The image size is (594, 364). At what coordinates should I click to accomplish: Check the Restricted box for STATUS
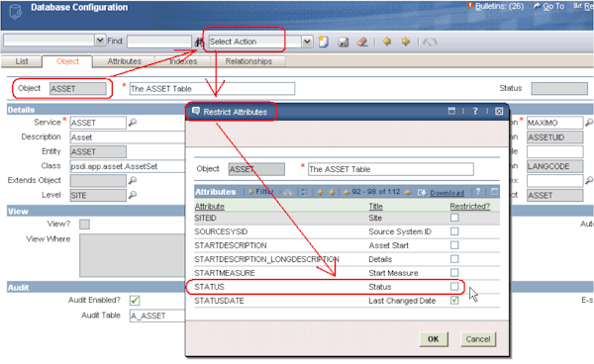[x=454, y=287]
